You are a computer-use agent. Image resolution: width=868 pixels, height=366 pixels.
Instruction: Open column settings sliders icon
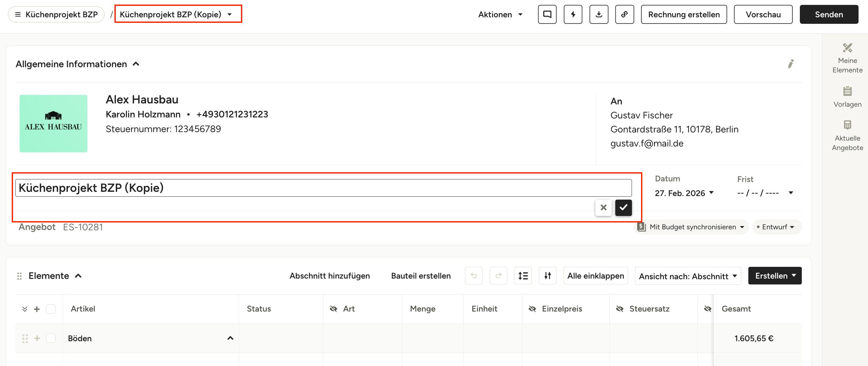547,276
